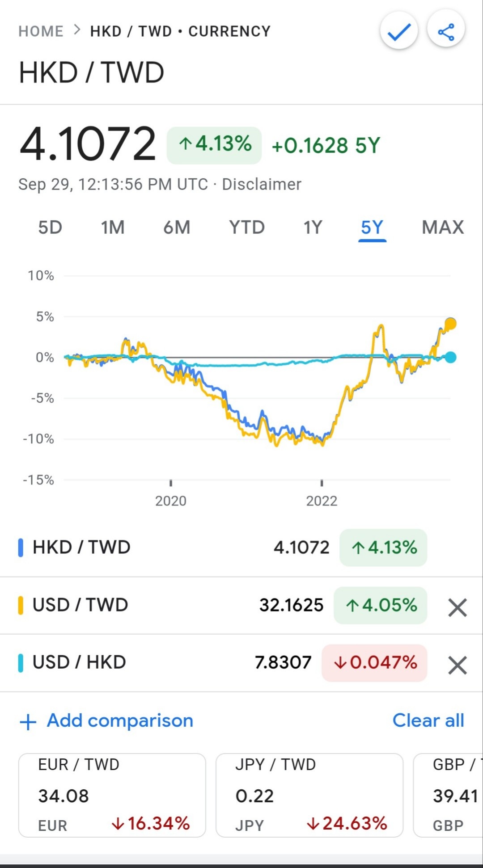This screenshot has width=483, height=868.
Task: Select the 6M range tab
Action: [x=177, y=228]
